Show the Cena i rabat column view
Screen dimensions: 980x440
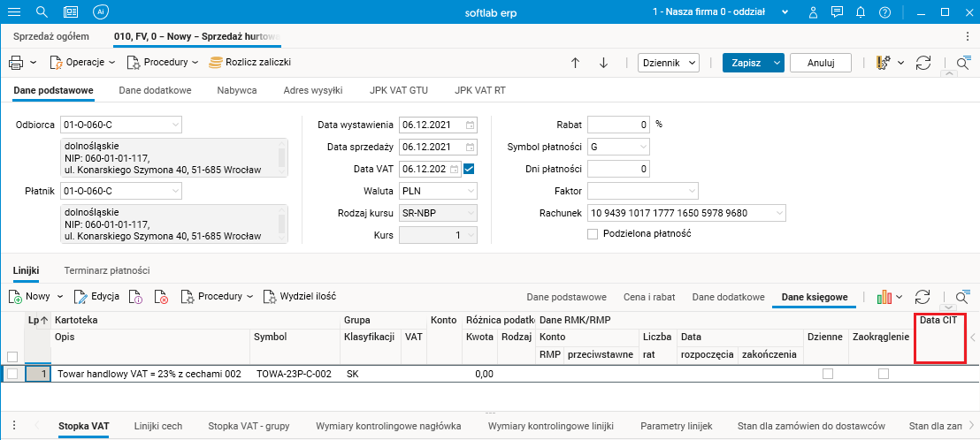649,297
